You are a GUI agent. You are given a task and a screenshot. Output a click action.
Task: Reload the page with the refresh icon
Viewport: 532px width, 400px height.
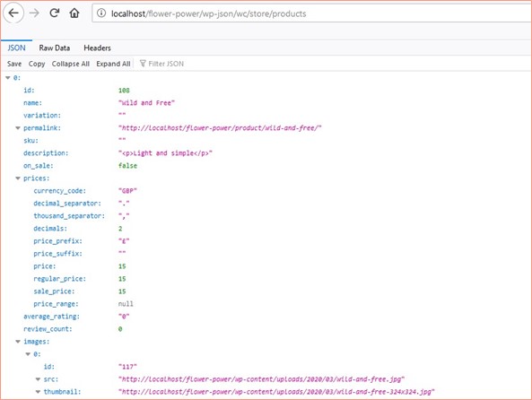pos(55,13)
